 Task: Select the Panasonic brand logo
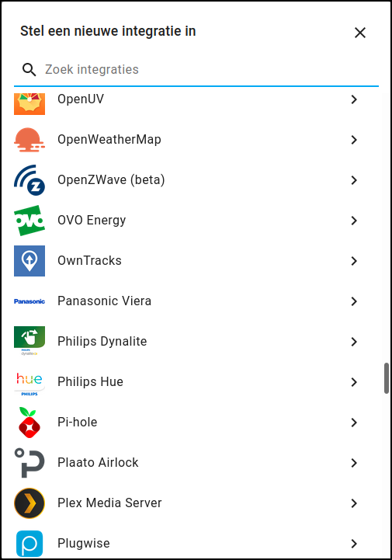(29, 301)
